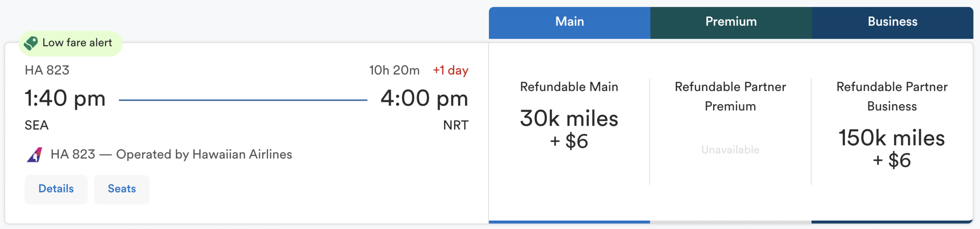This screenshot has height=229, width=980.
Task: Switch to the Main fare tab
Action: point(569,22)
